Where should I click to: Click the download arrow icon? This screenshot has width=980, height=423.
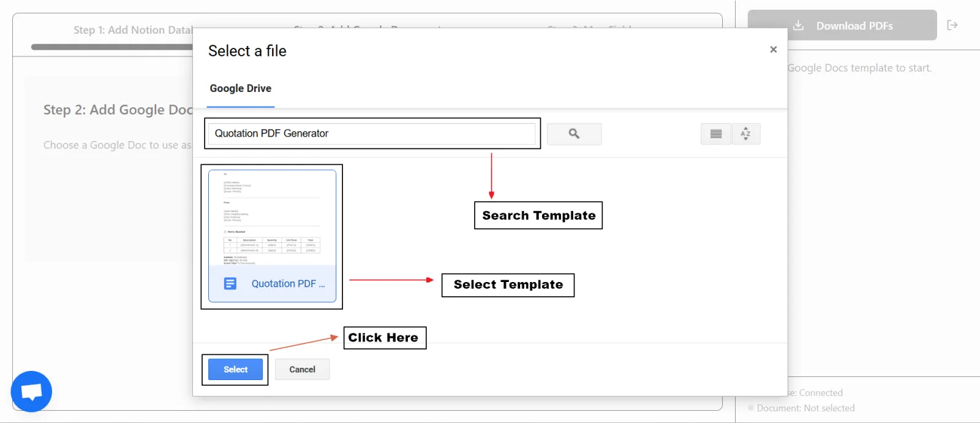(x=798, y=25)
